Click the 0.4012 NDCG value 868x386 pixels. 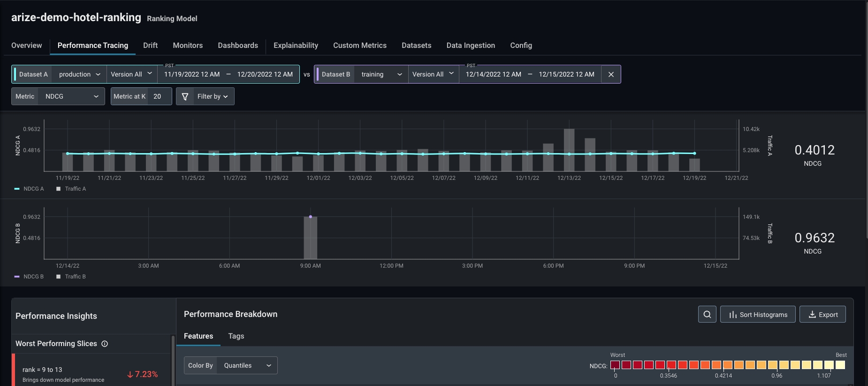[815, 150]
